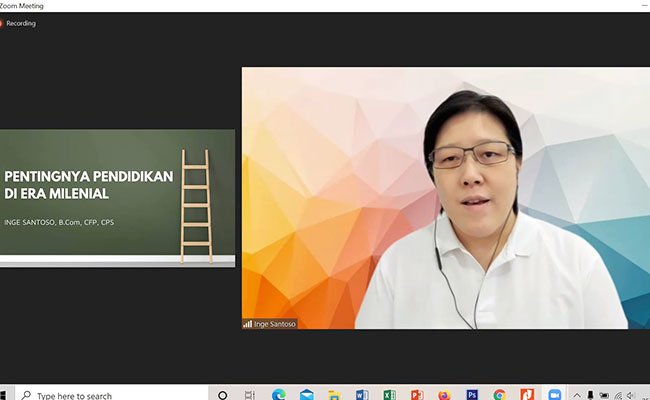This screenshot has width=650, height=400.
Task: Switch to Firefox in the taskbar
Action: 444,394
